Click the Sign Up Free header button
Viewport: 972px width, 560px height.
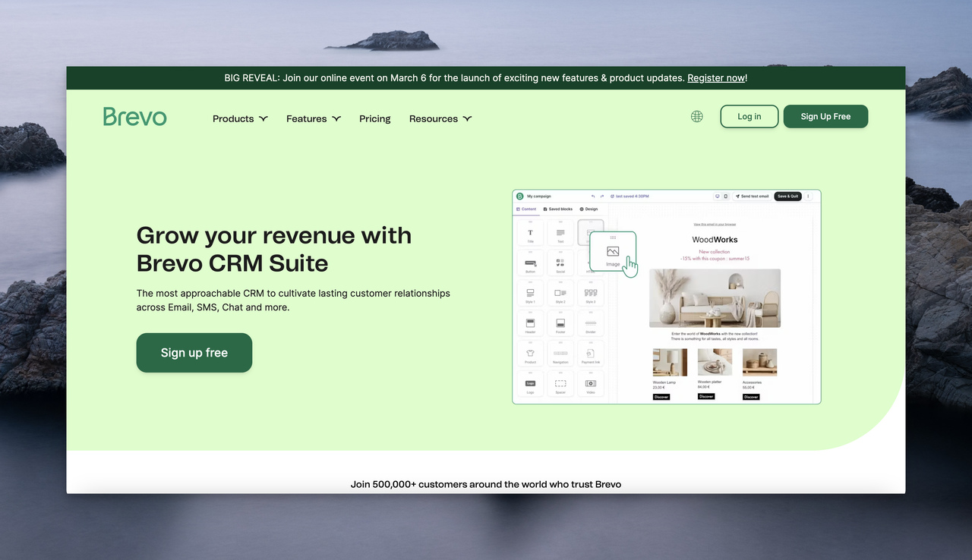825,116
